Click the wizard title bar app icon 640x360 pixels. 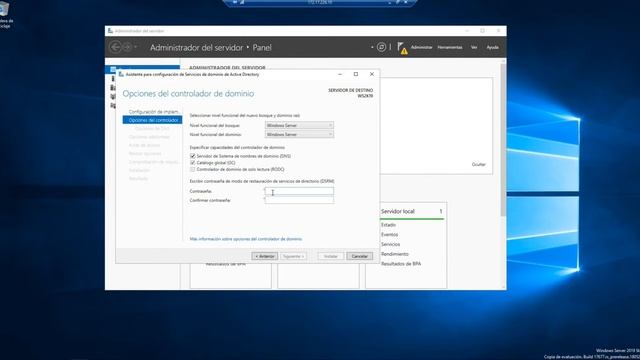tap(121, 74)
